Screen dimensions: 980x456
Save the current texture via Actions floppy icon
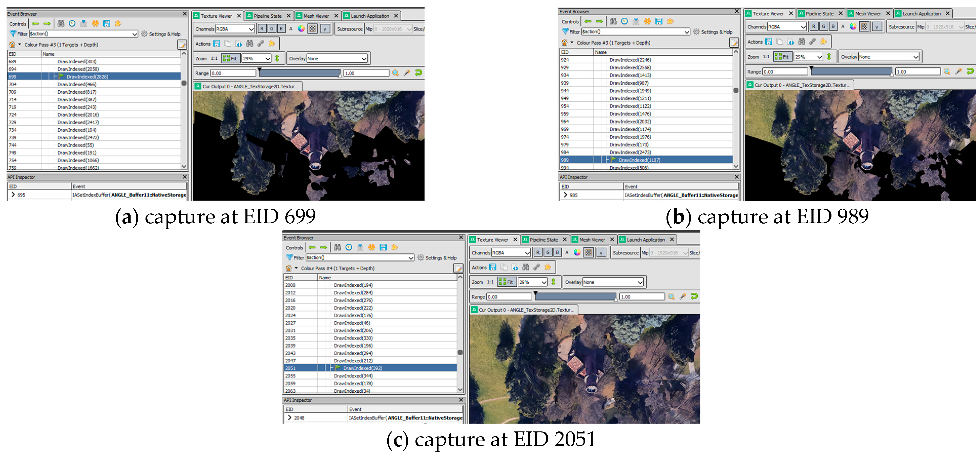coord(217,44)
